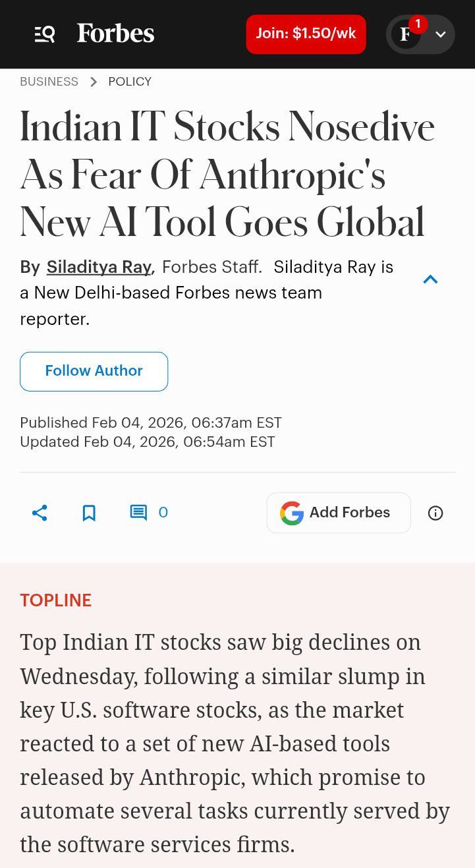This screenshot has width=475, height=868.
Task: Click the comment count number
Action: click(x=163, y=513)
